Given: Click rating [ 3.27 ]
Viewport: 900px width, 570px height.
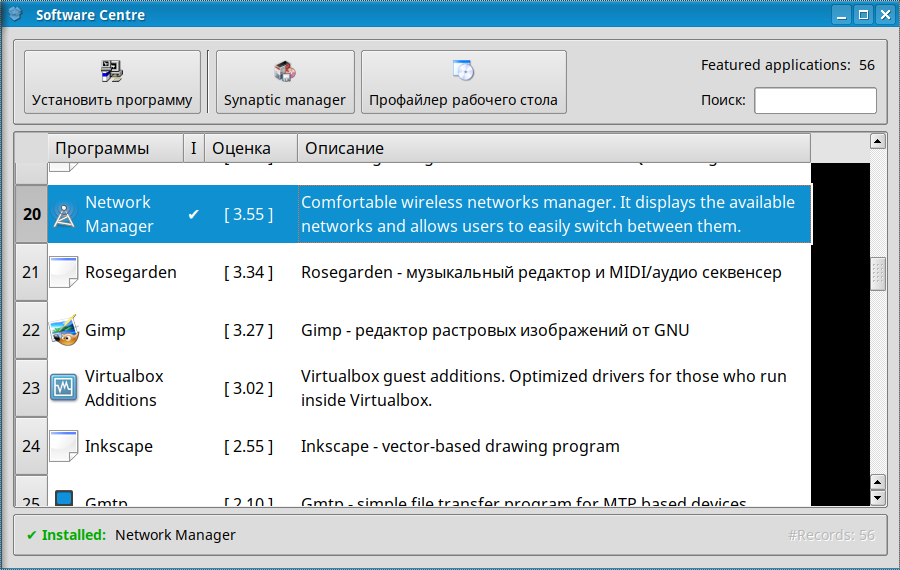Looking at the screenshot, I should [x=249, y=330].
